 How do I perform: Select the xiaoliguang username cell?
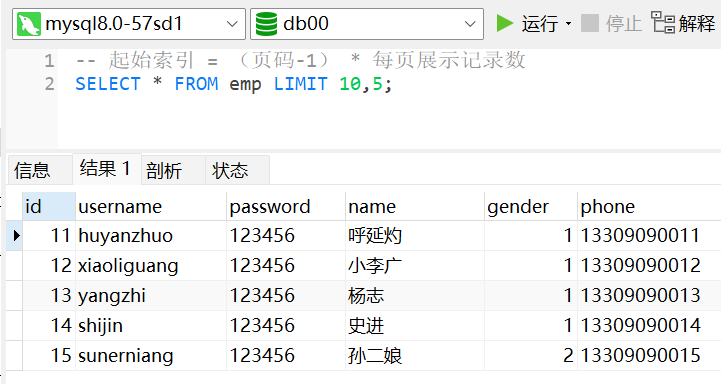click(151, 265)
